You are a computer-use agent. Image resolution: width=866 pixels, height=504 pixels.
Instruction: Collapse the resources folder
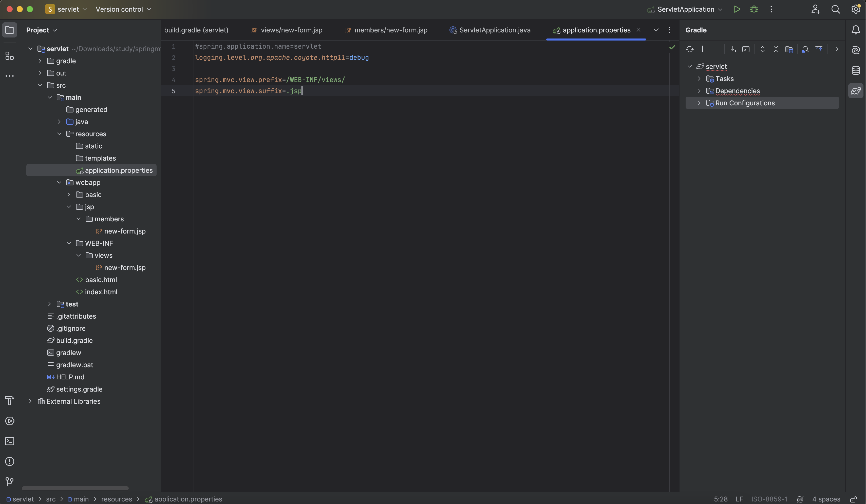click(x=59, y=134)
